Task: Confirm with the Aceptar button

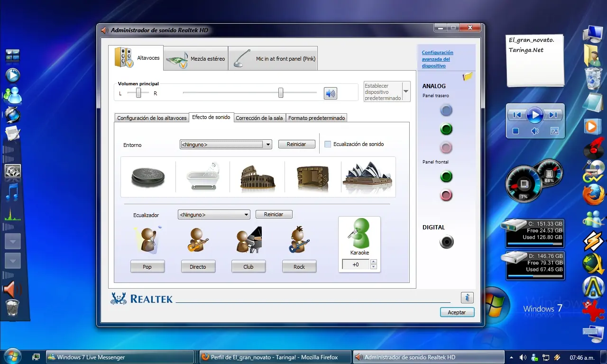Action: 457,312
